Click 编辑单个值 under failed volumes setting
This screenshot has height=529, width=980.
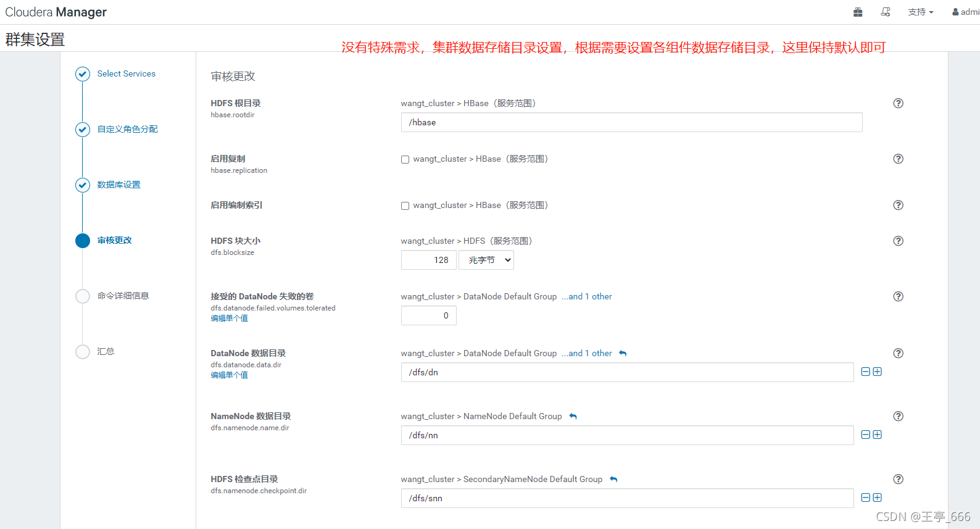point(229,319)
